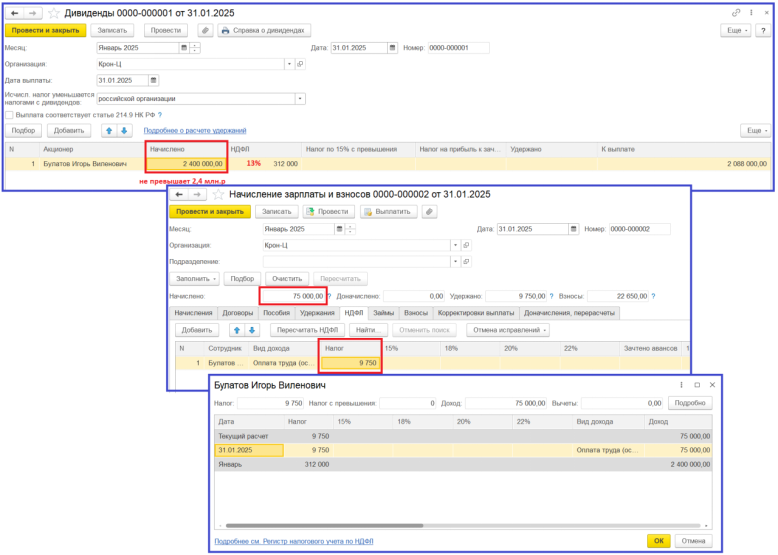This screenshot has width=778, height=555.
Task: Click paperclip attachments icon in Дивиденды toolbar
Action: 205,30
